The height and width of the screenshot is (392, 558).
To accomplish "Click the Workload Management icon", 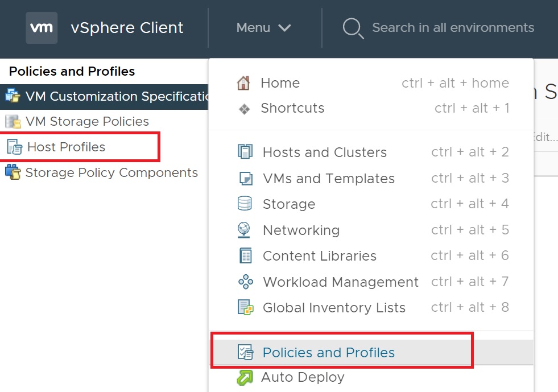I will (x=245, y=282).
